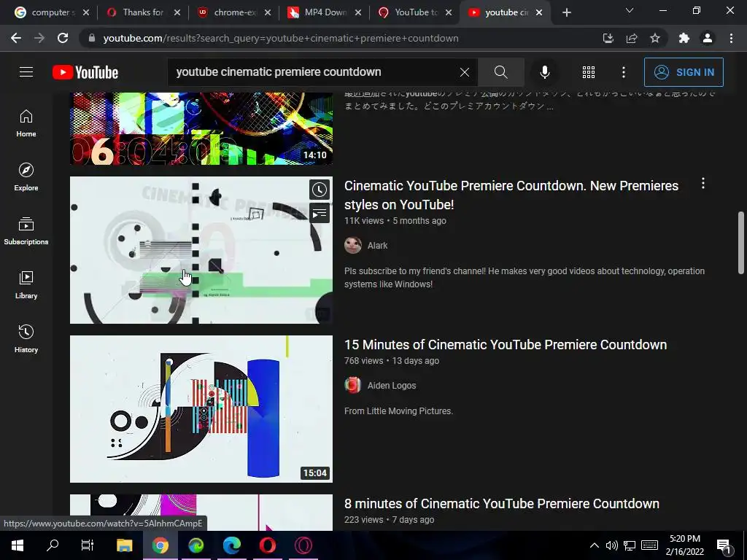The image size is (747, 560).
Task: Show hidden system tray icons
Action: 594,545
